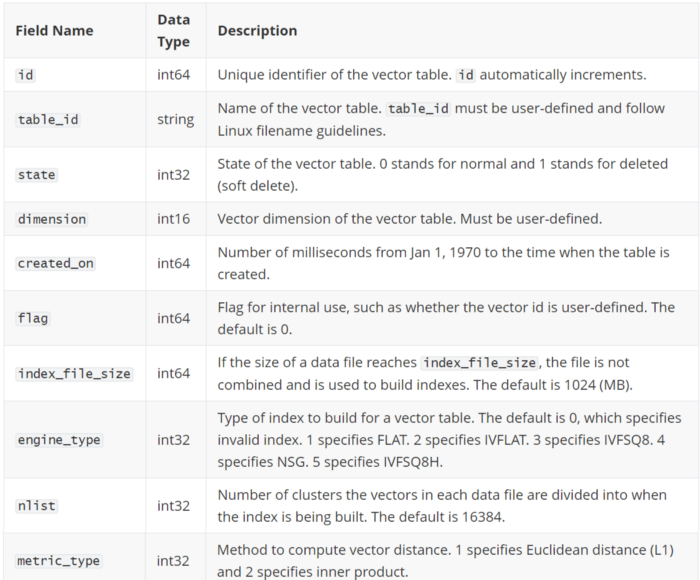Click the nlist field name
700x580 pixels.
pyautogui.click(x=37, y=506)
